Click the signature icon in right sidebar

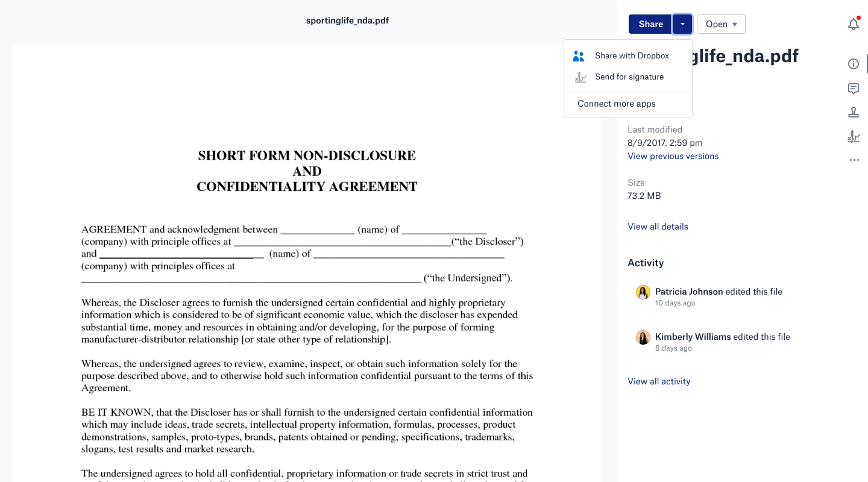[853, 137]
